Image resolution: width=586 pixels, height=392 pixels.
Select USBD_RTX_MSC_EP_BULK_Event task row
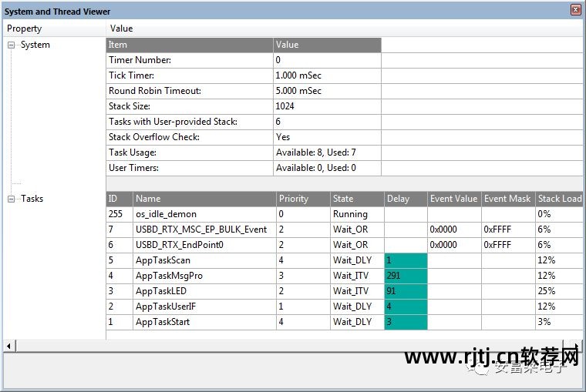tap(201, 230)
